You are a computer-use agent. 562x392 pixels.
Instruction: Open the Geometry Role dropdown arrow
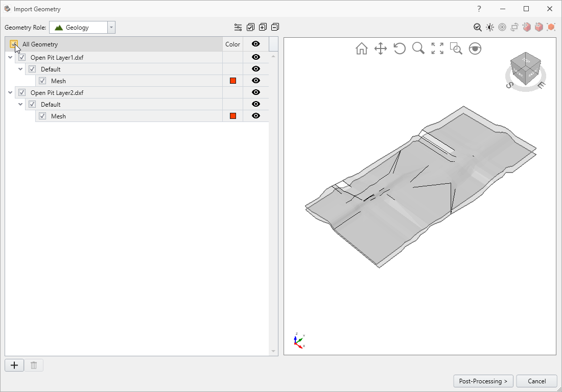point(111,28)
